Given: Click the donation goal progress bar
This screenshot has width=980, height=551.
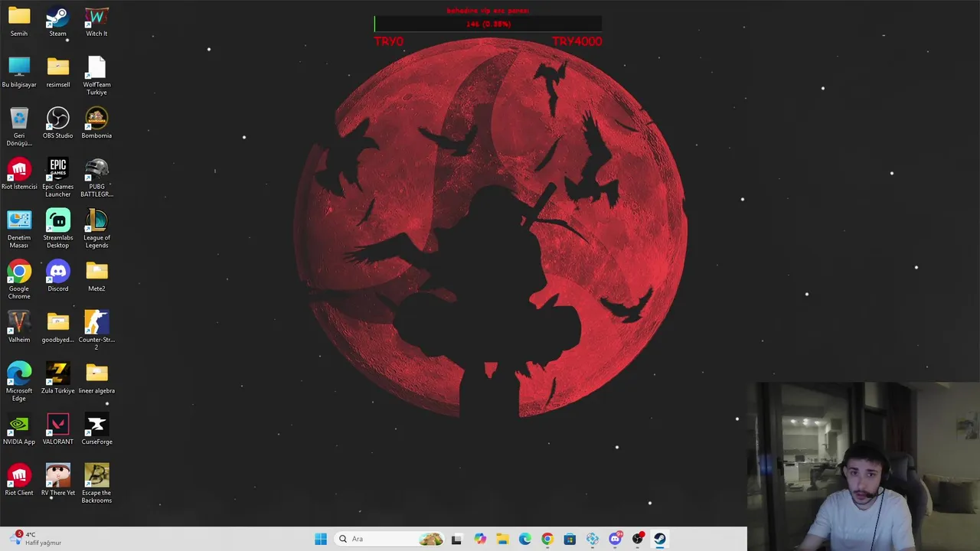Looking at the screenshot, I should (x=488, y=24).
